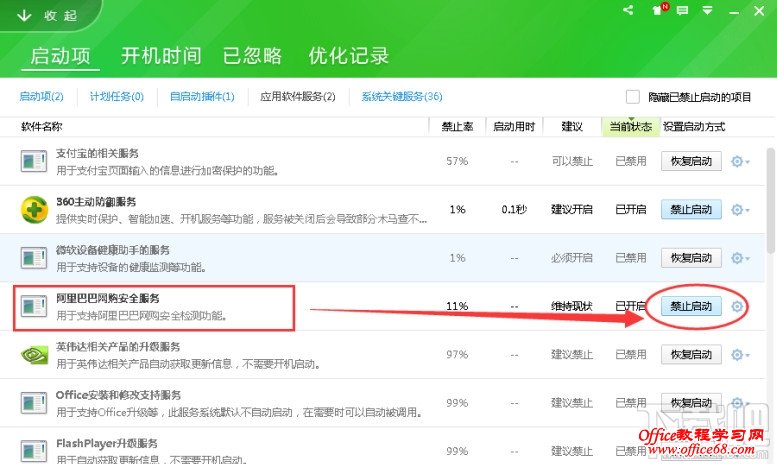The height and width of the screenshot is (464, 777).
Task: Click the 维持现状 suggestion text
Action: pos(572,306)
